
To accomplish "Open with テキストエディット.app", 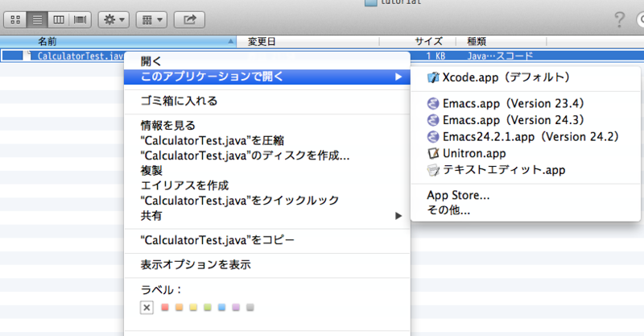I will coord(526,170).
